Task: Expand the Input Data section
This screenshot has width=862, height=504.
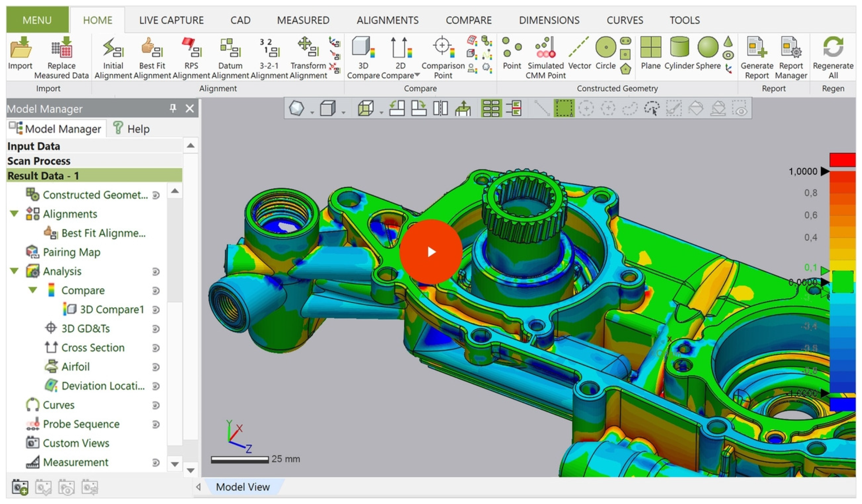Action: 94,146
